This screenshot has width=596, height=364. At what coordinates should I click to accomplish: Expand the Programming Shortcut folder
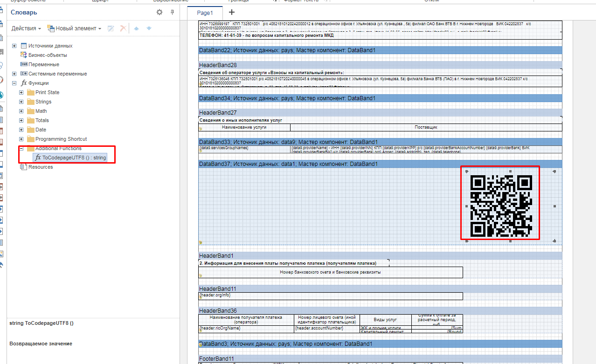pos(21,139)
